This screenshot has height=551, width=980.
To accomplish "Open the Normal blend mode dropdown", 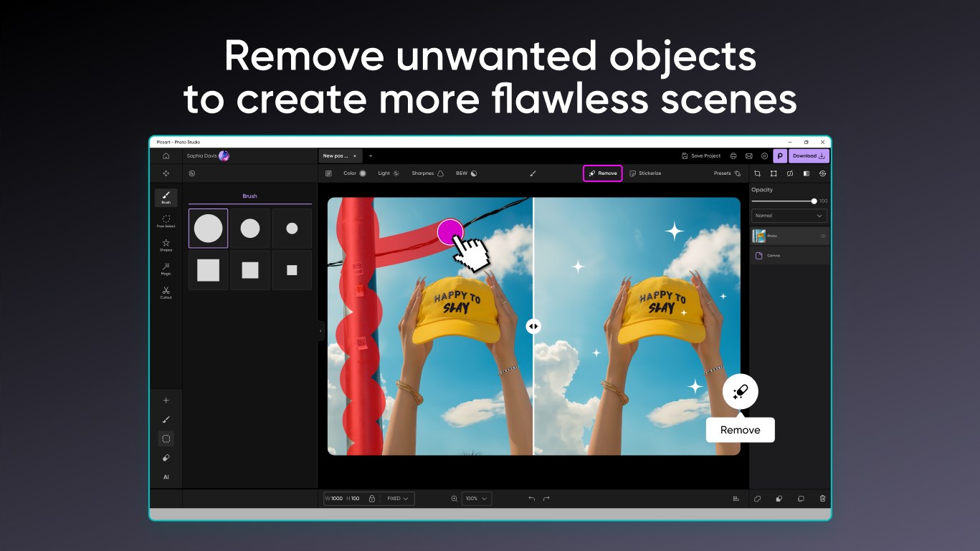I will click(789, 215).
